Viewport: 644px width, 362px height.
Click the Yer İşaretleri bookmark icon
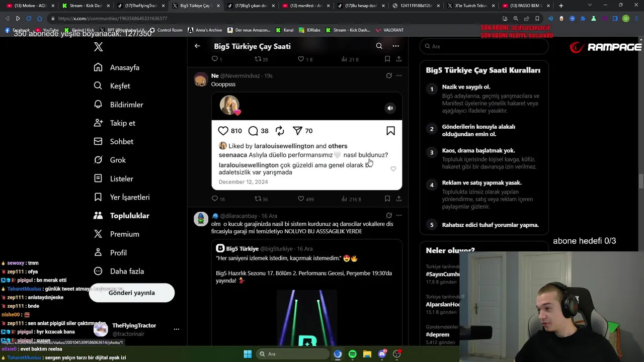point(98,197)
